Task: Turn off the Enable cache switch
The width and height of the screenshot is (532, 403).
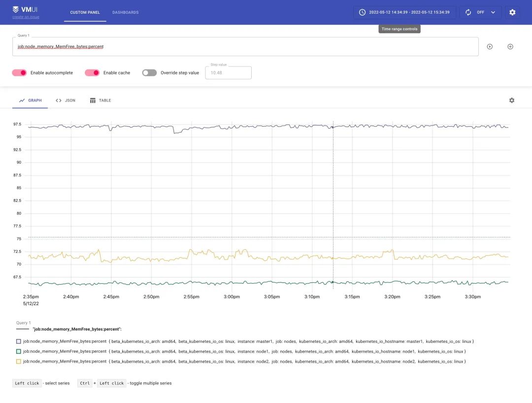Action: [x=92, y=73]
